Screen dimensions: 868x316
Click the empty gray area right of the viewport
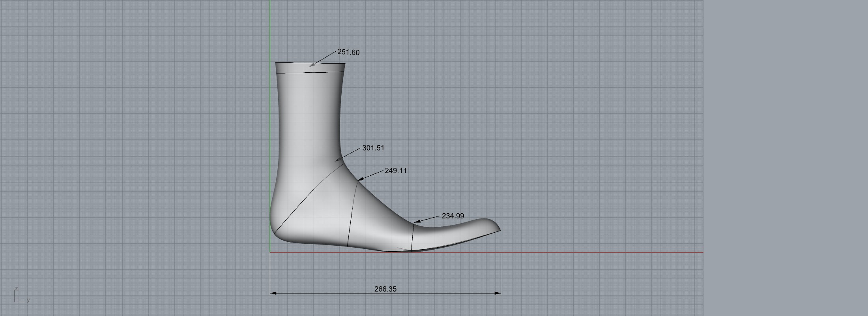(x=785, y=158)
